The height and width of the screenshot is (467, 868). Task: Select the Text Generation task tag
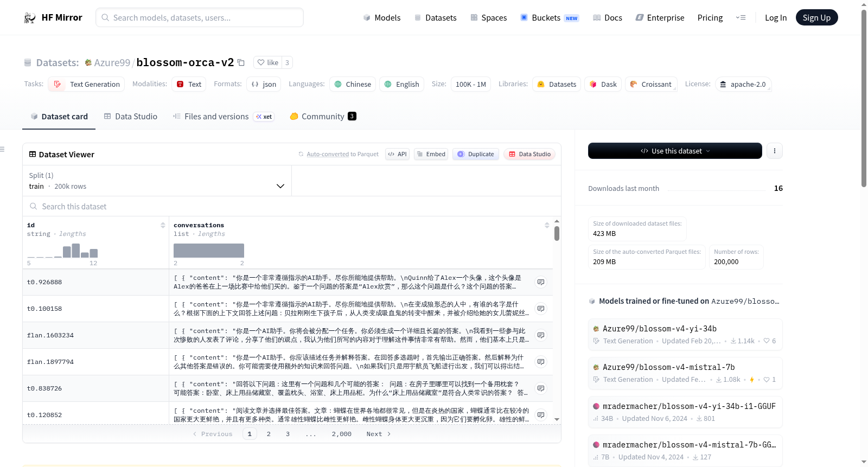[86, 84]
